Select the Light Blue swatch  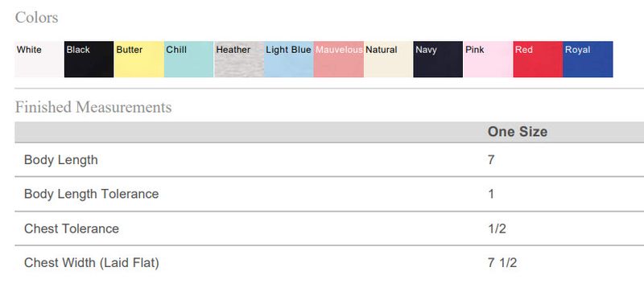click(289, 60)
